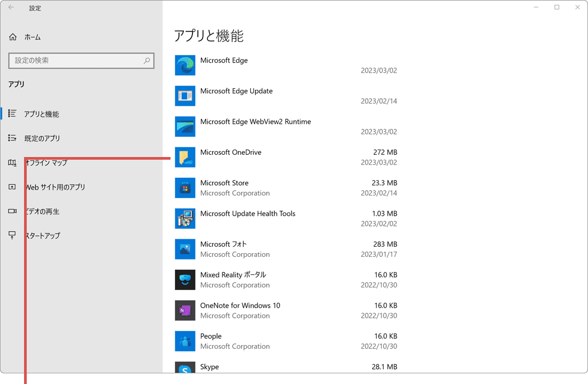Click the 283 MB size of Microsoft フォト
This screenshot has width=588, height=384.
coord(385,244)
